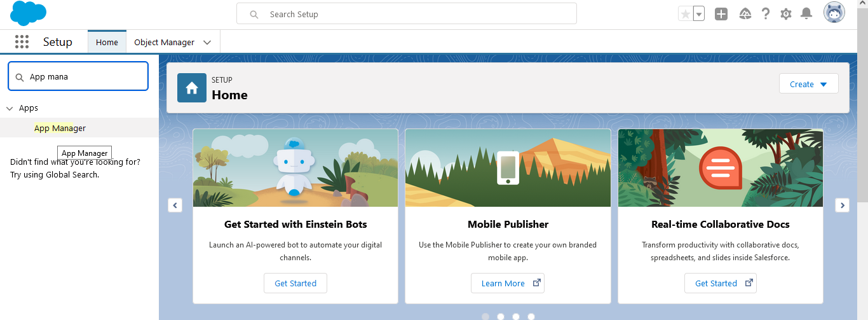
Task: Select App Manager in the setup tree
Action: 60,128
